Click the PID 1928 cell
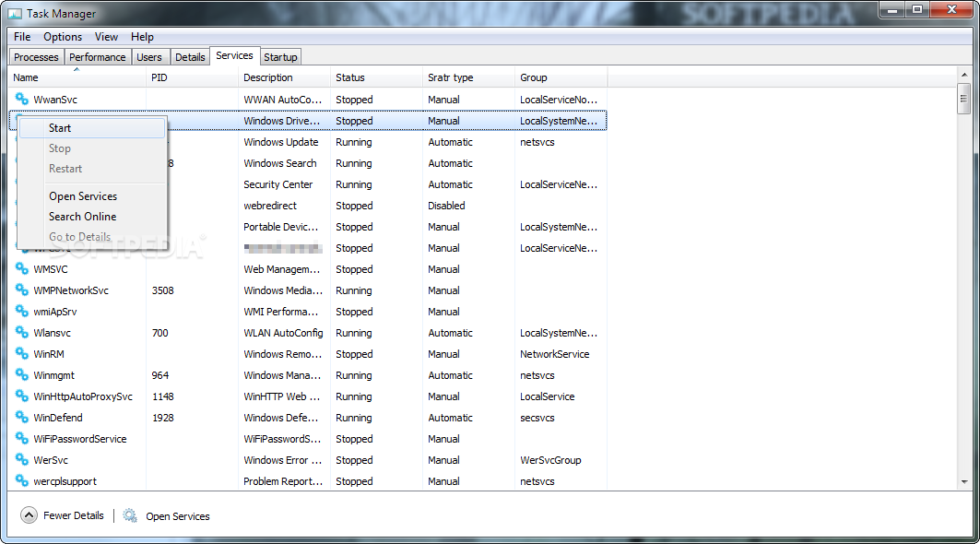980x544 pixels. (162, 418)
